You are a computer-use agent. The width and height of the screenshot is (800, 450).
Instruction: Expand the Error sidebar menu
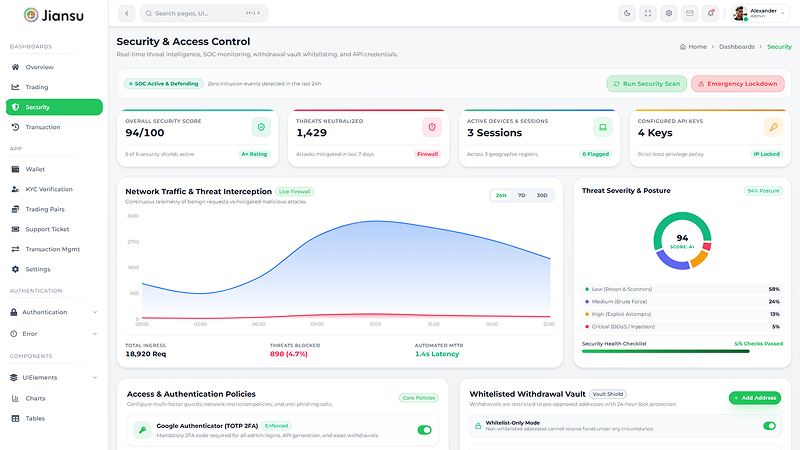pos(54,334)
